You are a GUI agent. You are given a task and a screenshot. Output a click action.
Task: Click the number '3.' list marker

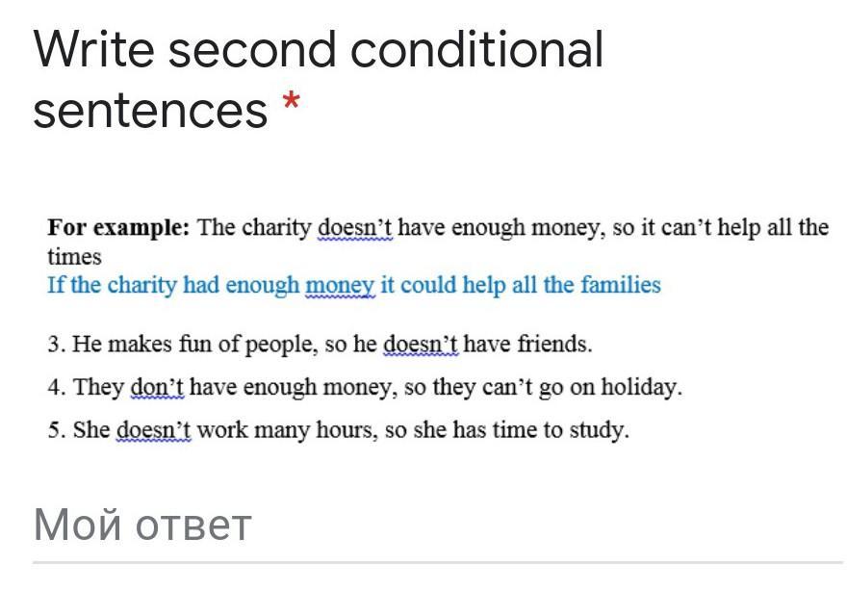pos(57,345)
